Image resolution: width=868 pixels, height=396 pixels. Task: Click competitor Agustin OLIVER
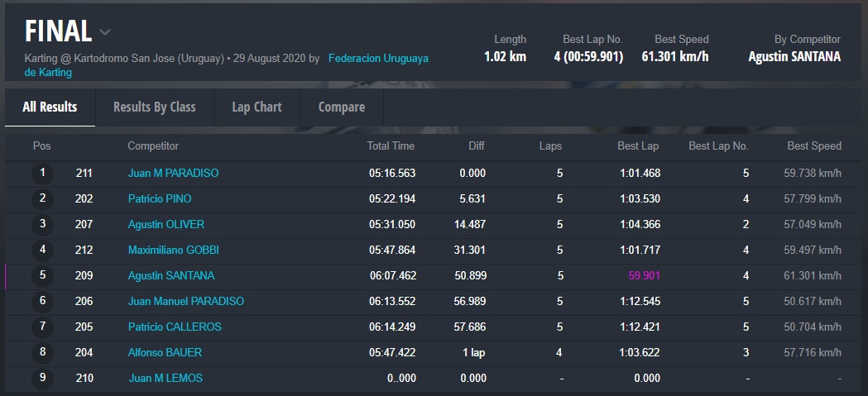[x=165, y=225]
